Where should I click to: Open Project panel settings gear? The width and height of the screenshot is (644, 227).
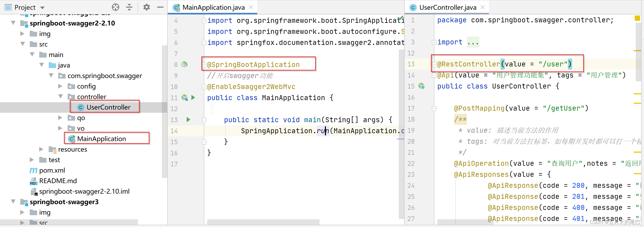coord(147,7)
